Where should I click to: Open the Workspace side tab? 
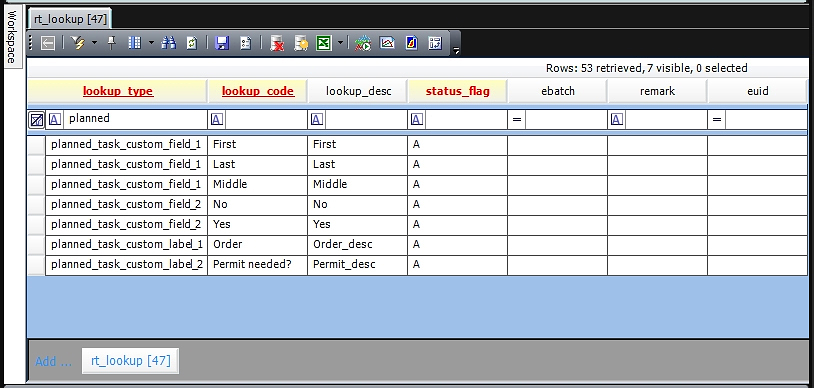click(12, 36)
